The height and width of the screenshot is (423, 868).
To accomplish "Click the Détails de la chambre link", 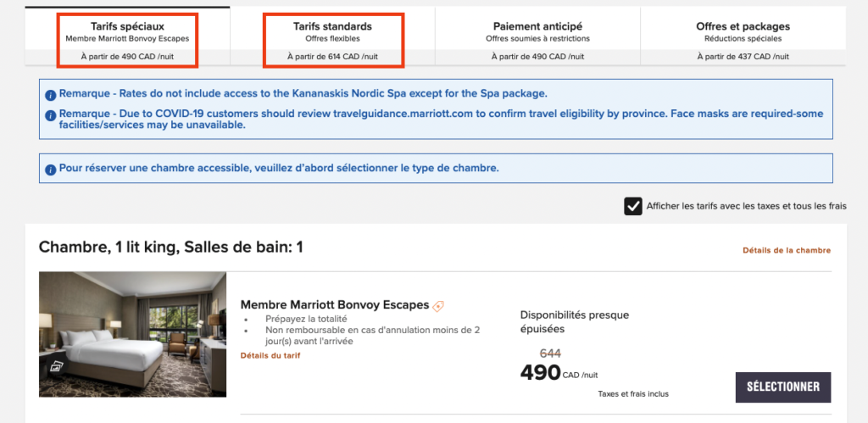I will click(x=787, y=251).
